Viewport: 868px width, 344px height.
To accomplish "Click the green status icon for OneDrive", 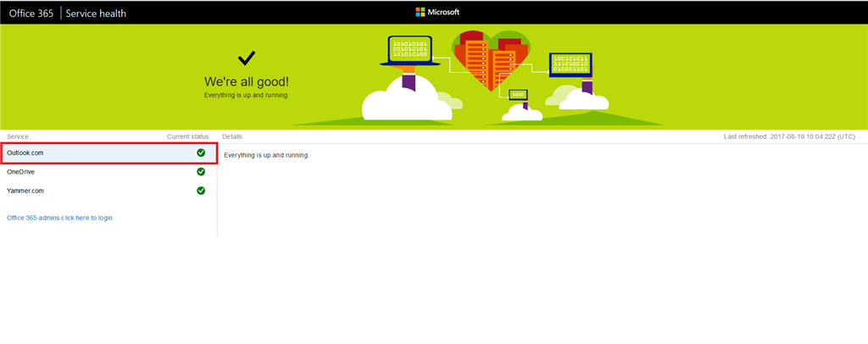I will click(x=201, y=172).
